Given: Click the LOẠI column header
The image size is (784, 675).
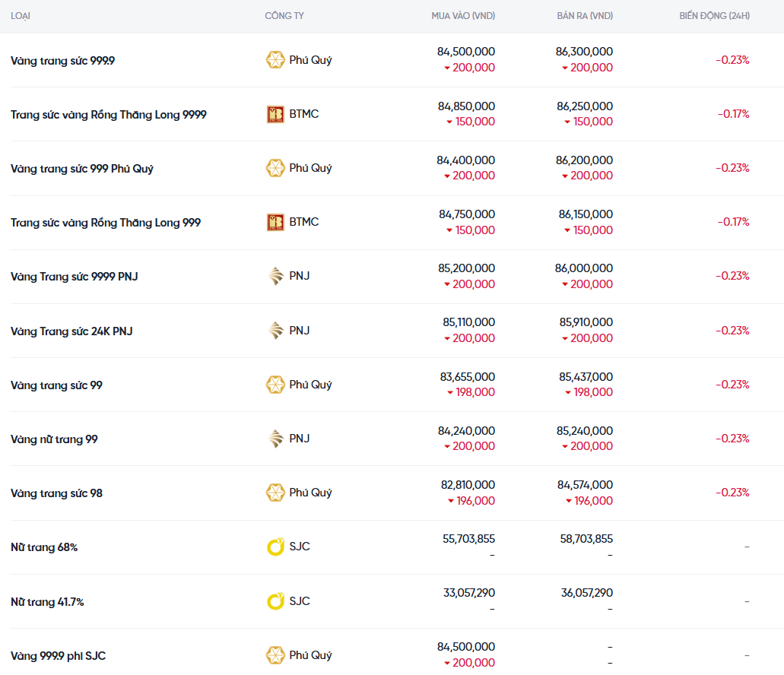Looking at the screenshot, I should tap(21, 16).
